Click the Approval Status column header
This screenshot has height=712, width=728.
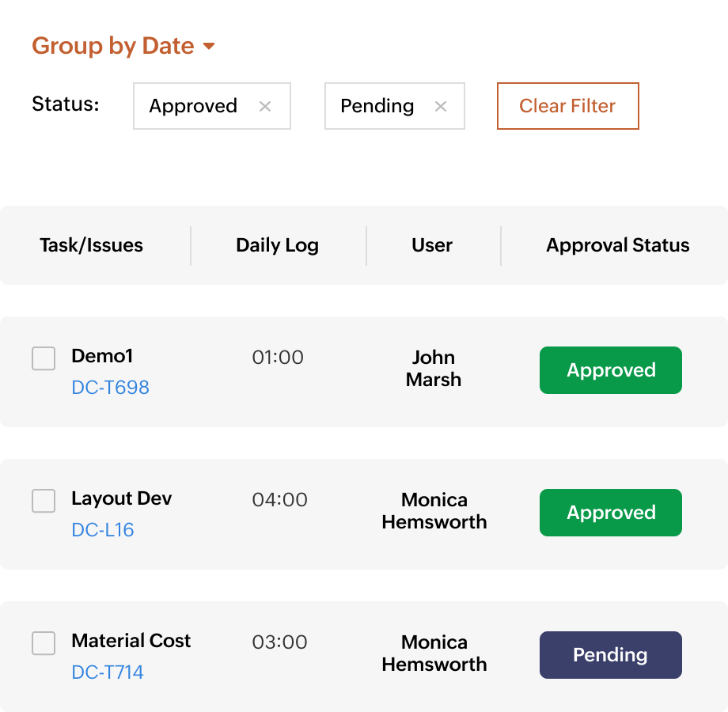617,245
